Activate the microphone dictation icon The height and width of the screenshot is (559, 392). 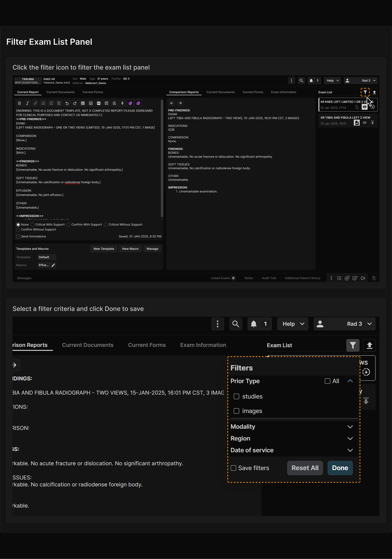click(x=122, y=103)
